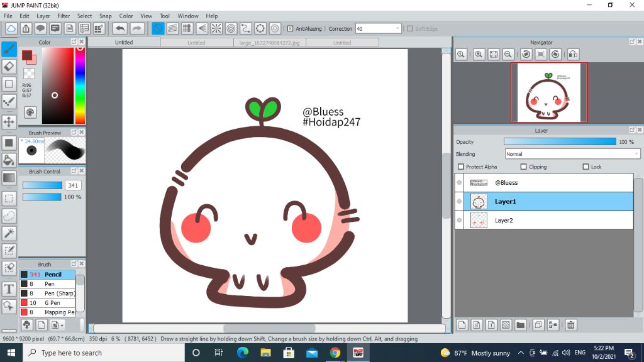Screen dimensions: 644x362
Task: Open the color palette icon
Action: point(30,112)
